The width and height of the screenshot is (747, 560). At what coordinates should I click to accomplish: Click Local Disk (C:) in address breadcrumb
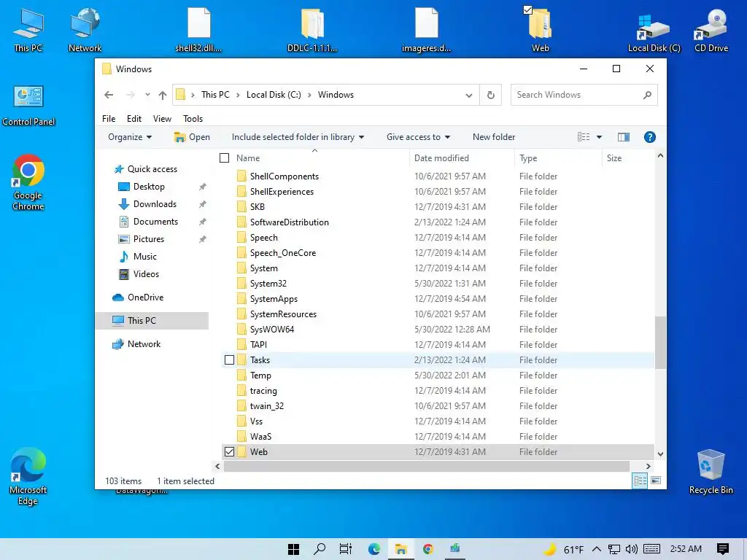274,95
